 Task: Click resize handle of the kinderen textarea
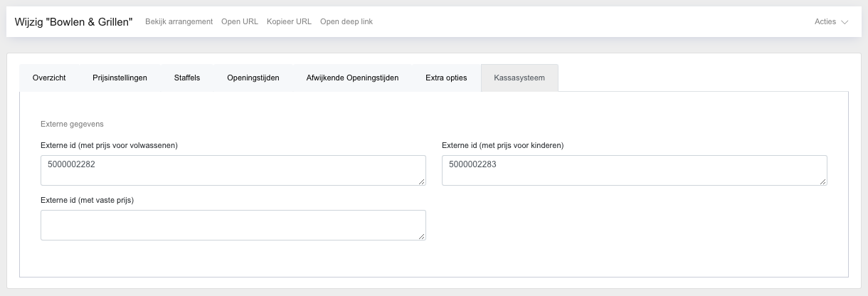[823, 181]
